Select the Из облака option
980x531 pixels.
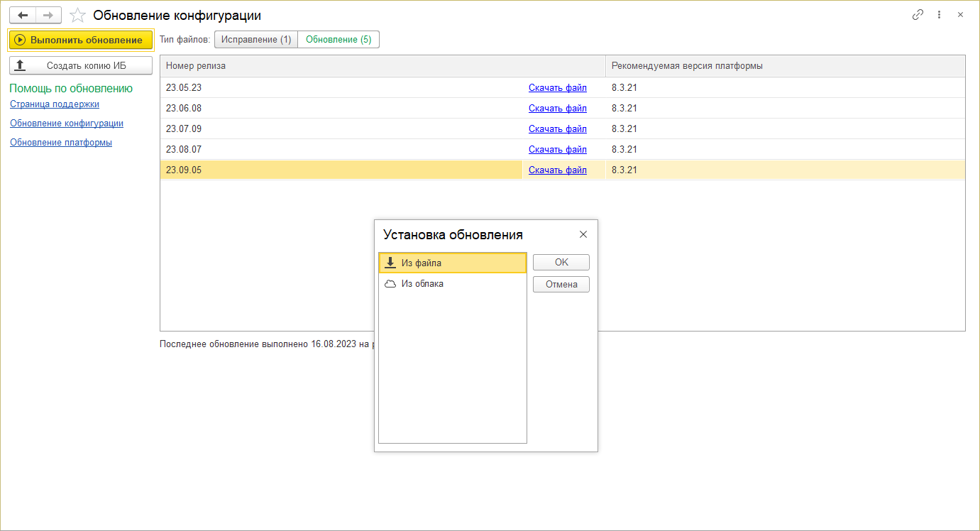pos(422,284)
